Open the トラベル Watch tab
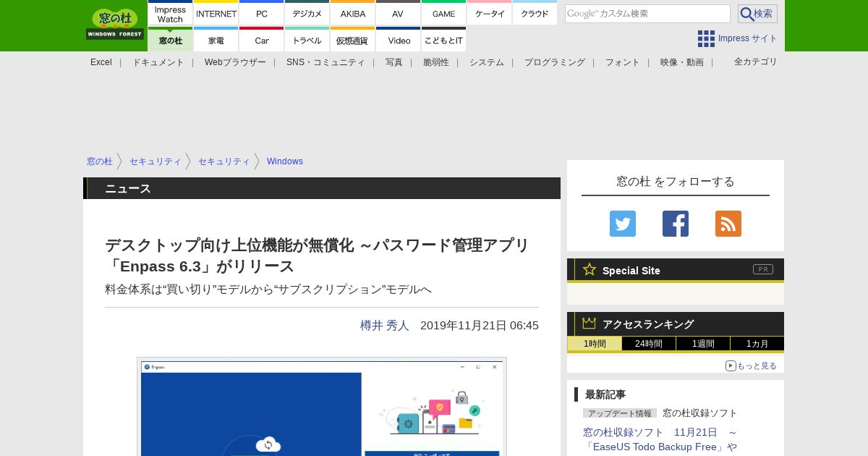The image size is (868, 456). 307,39
